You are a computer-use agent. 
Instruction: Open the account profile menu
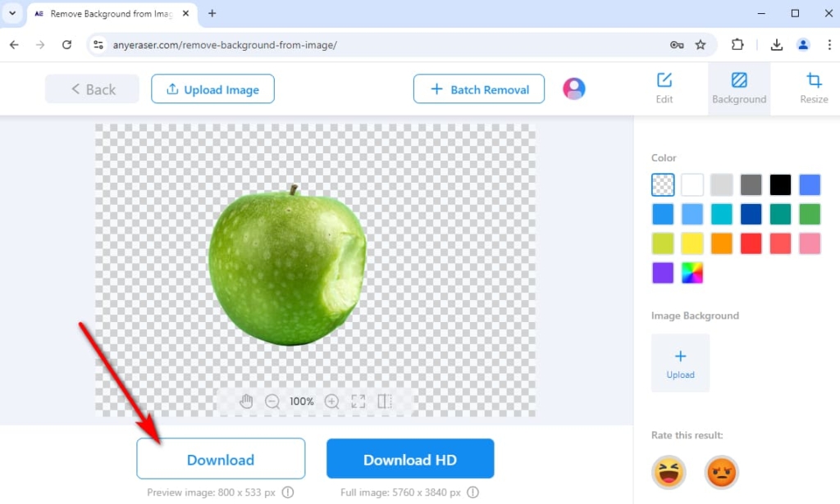point(573,89)
